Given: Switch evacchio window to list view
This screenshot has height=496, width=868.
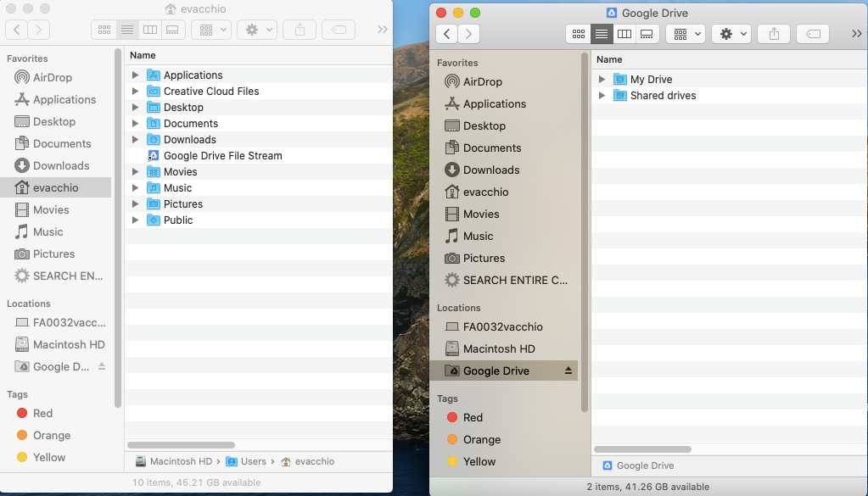Looking at the screenshot, I should pos(126,30).
